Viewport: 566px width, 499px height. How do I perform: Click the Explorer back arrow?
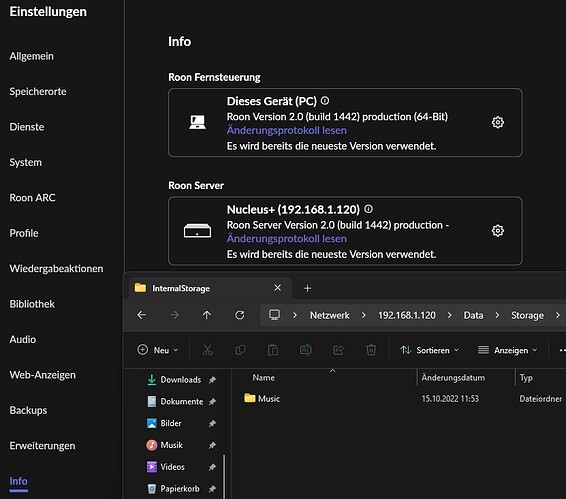142,315
